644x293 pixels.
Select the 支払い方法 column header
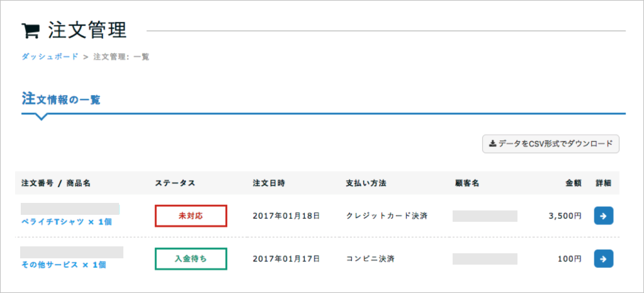(x=366, y=183)
